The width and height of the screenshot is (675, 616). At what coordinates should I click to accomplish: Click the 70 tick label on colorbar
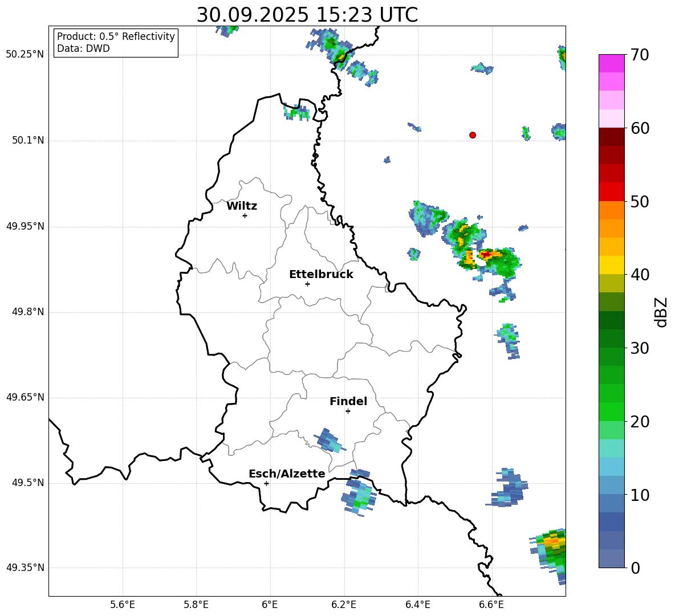(640, 55)
